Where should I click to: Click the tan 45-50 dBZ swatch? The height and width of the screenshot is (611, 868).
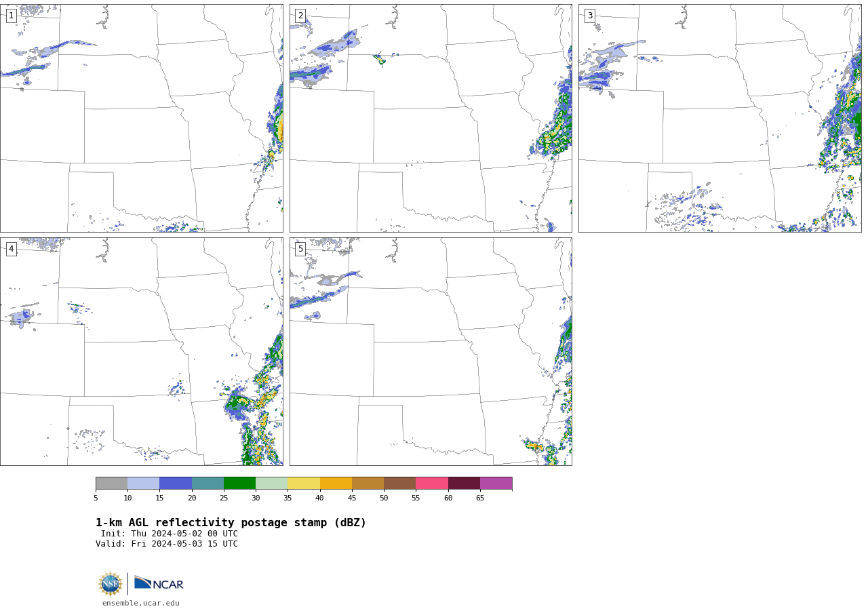368,484
